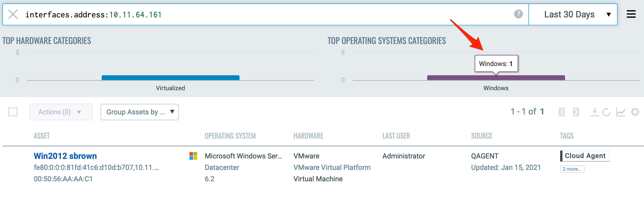Click the TOP HARDWARE CATEGORIES heading
This screenshot has width=644, height=202.
pyautogui.click(x=47, y=41)
